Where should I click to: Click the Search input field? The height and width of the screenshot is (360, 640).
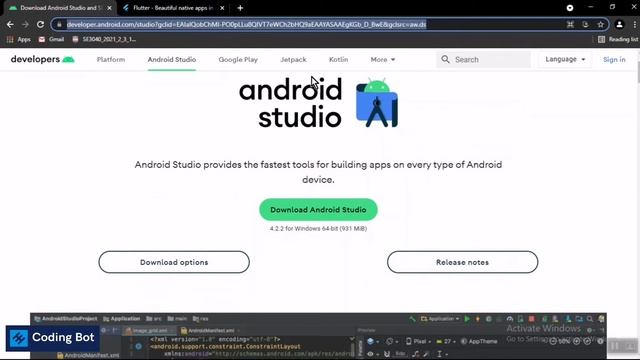point(483,60)
